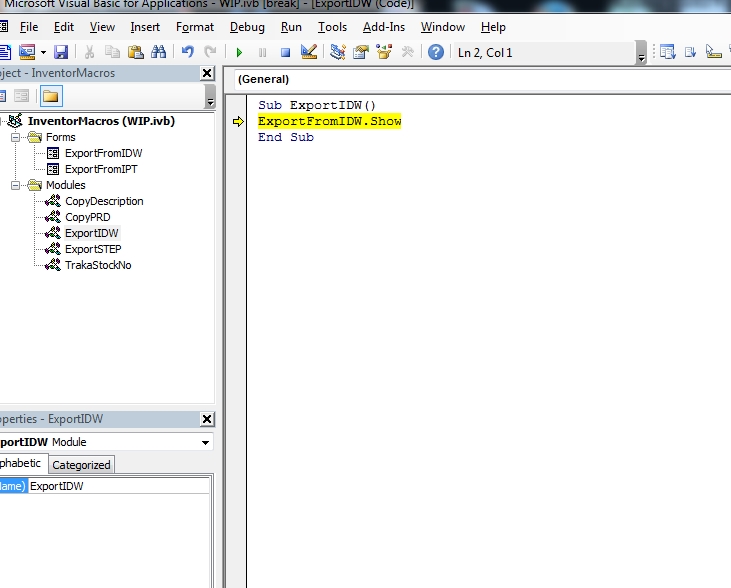Open the Project Explorer toolbar icon
Screen dimensions: 731x588
(338, 52)
